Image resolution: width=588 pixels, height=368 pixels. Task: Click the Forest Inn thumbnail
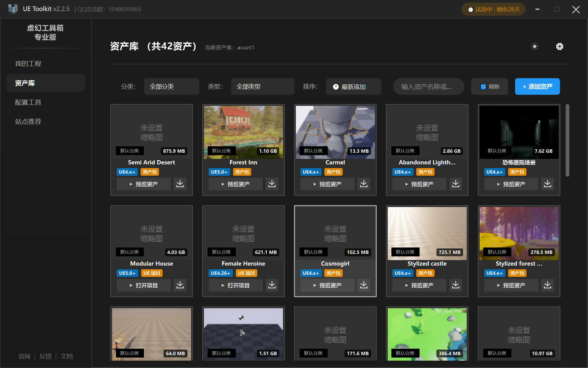pyautogui.click(x=243, y=132)
